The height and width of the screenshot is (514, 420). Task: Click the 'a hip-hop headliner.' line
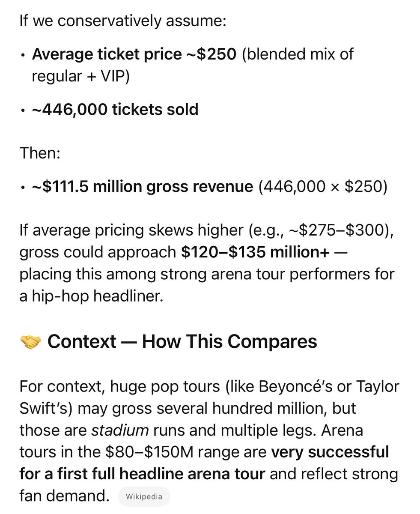coord(92,296)
